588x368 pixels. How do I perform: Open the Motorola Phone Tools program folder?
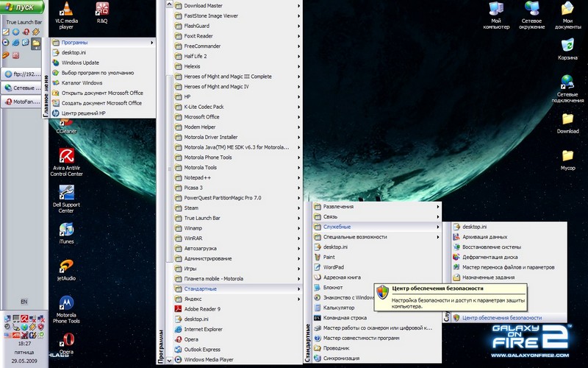coord(237,158)
